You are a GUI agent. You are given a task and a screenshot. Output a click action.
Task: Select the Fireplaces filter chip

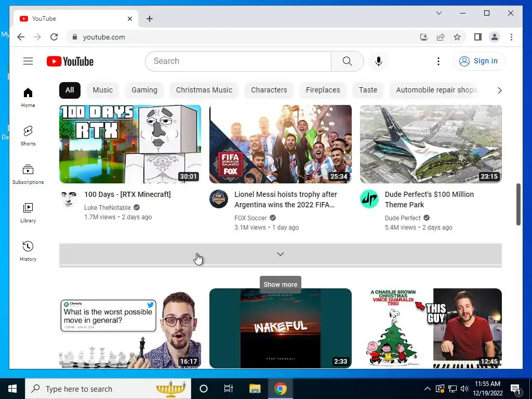(323, 90)
